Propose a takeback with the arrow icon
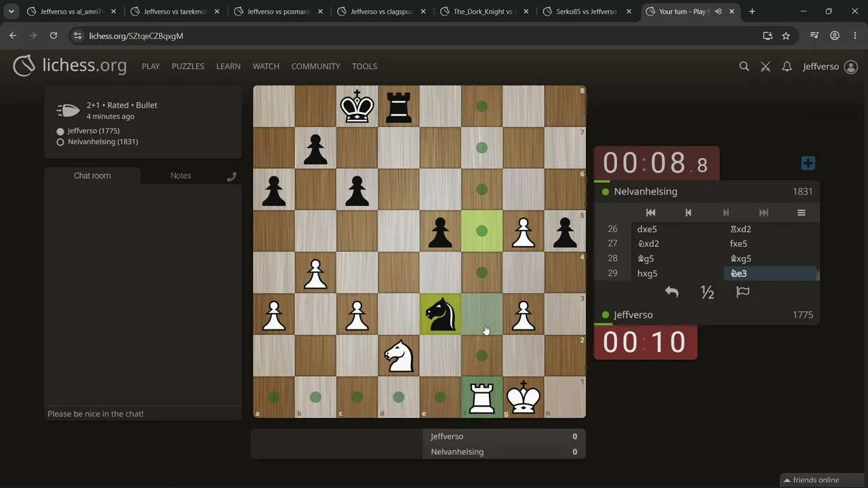This screenshot has width=868, height=488. 671,292
